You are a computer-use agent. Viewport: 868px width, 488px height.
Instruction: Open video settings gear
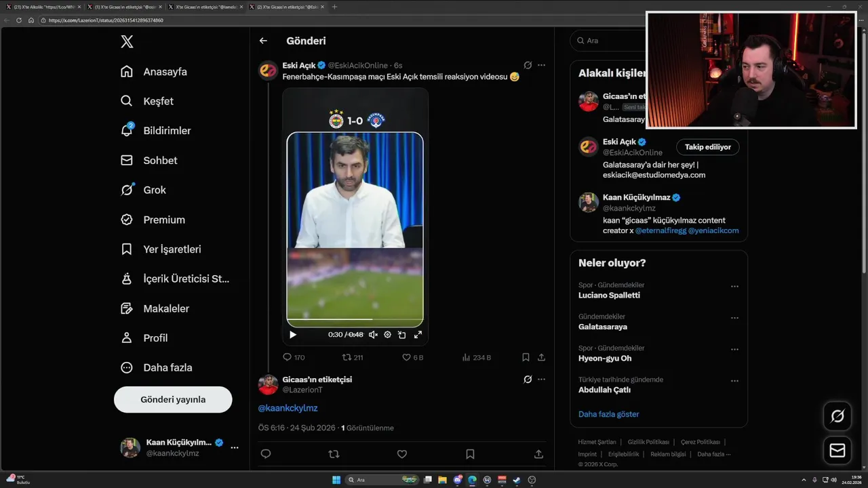click(x=387, y=335)
